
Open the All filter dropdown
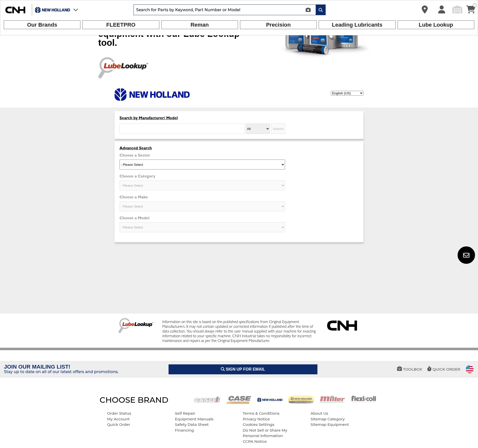tap(258, 129)
